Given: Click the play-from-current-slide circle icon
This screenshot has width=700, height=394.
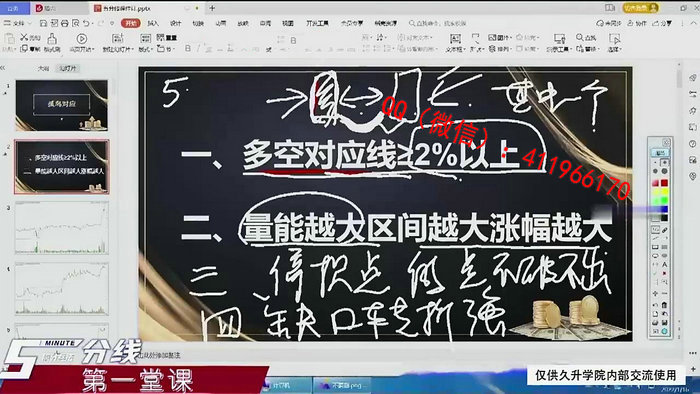Looking at the screenshot, I should click(x=81, y=39).
